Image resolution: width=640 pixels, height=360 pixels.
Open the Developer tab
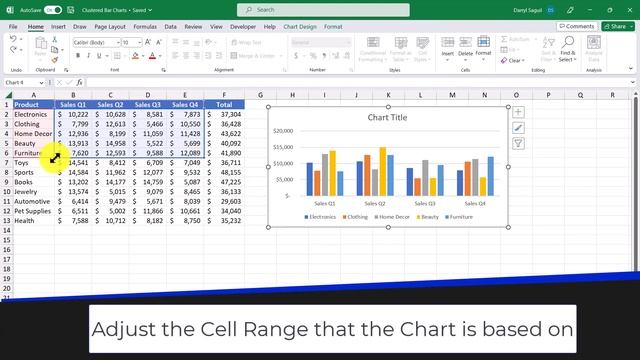243,27
